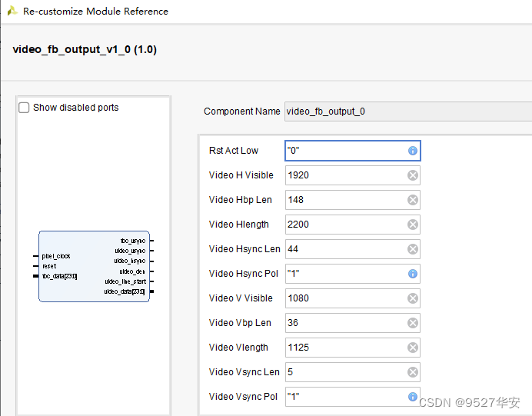The width and height of the screenshot is (532, 416).
Task: Click the Vivado logo in title bar
Action: pyautogui.click(x=12, y=11)
